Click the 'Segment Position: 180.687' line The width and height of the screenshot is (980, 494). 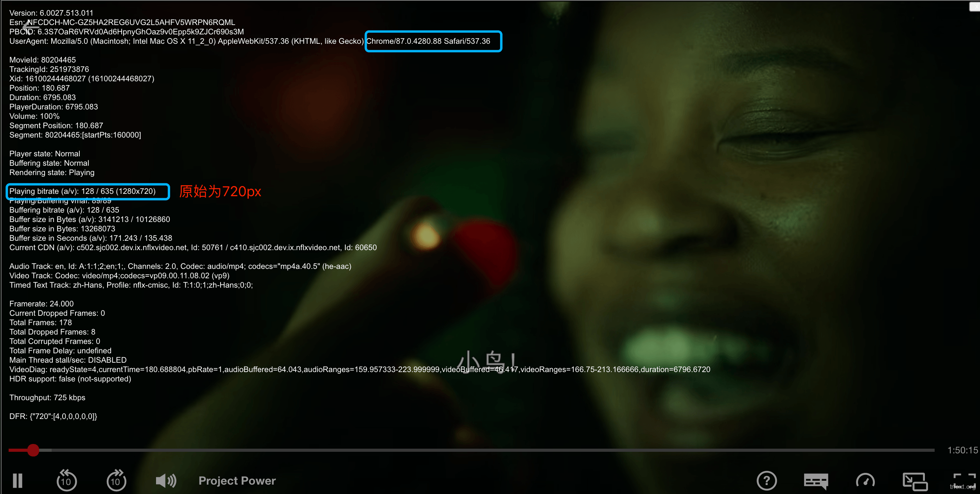pos(56,125)
